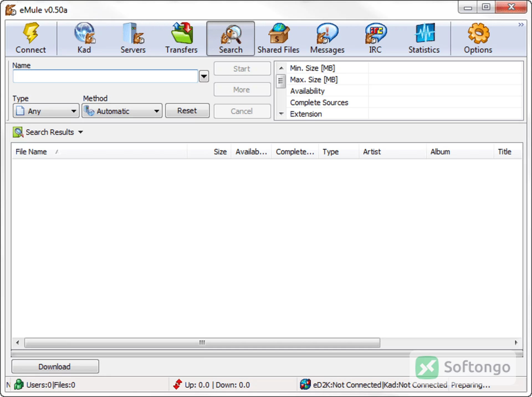Open Shared Files panel

tap(278, 38)
